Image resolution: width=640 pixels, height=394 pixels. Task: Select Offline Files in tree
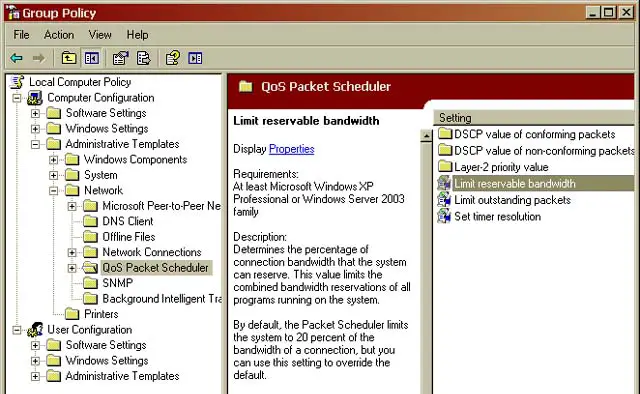[x=129, y=237]
